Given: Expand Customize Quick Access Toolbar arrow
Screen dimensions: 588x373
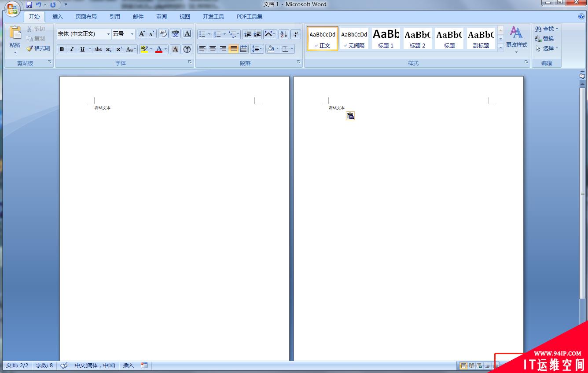Looking at the screenshot, I should click(x=66, y=5).
